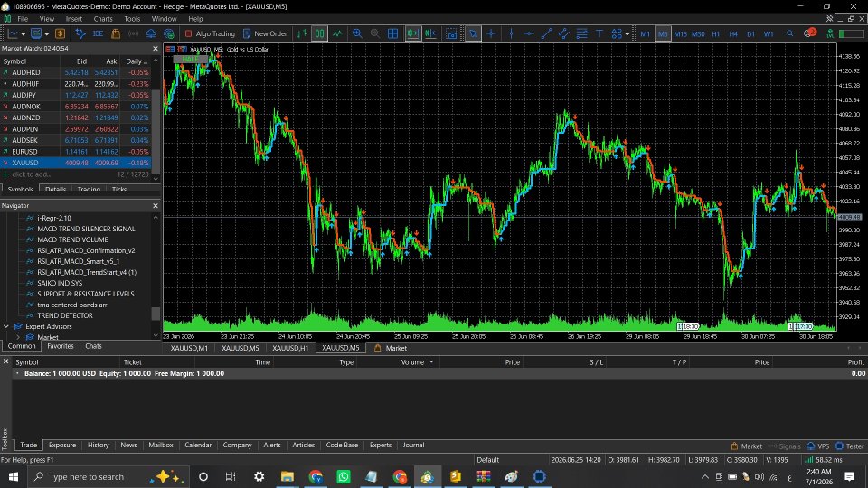
Task: Open Favorites tab in Navigator
Action: coord(61,346)
